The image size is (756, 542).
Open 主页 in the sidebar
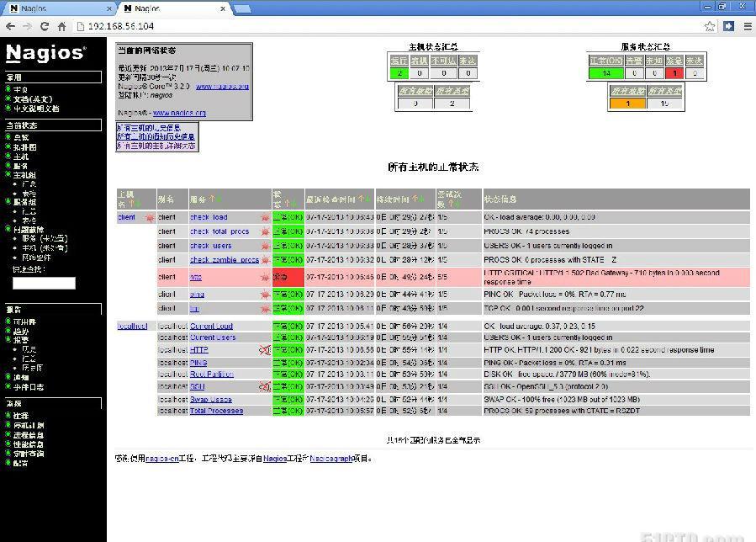point(20,90)
